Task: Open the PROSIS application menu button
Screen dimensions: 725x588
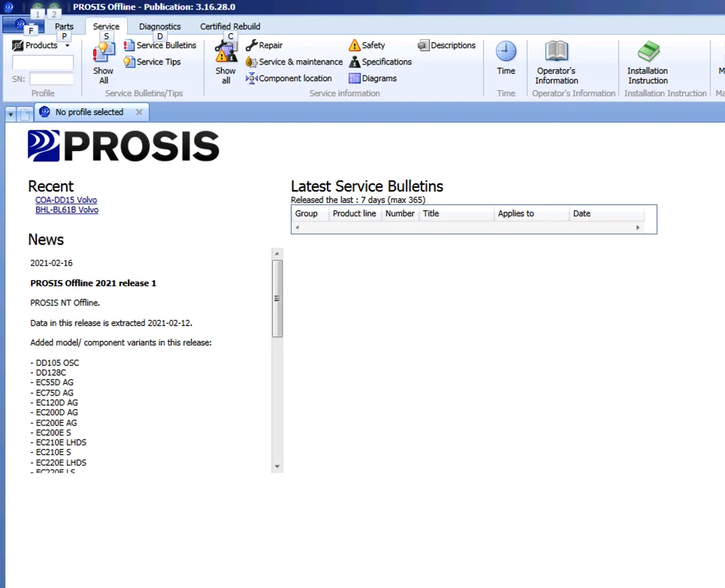Action: pyautogui.click(x=23, y=24)
